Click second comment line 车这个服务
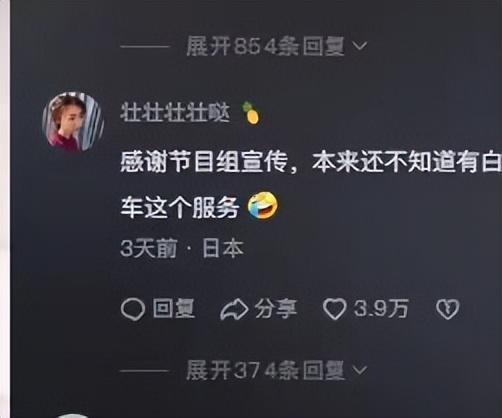The image size is (502, 418). [180, 207]
